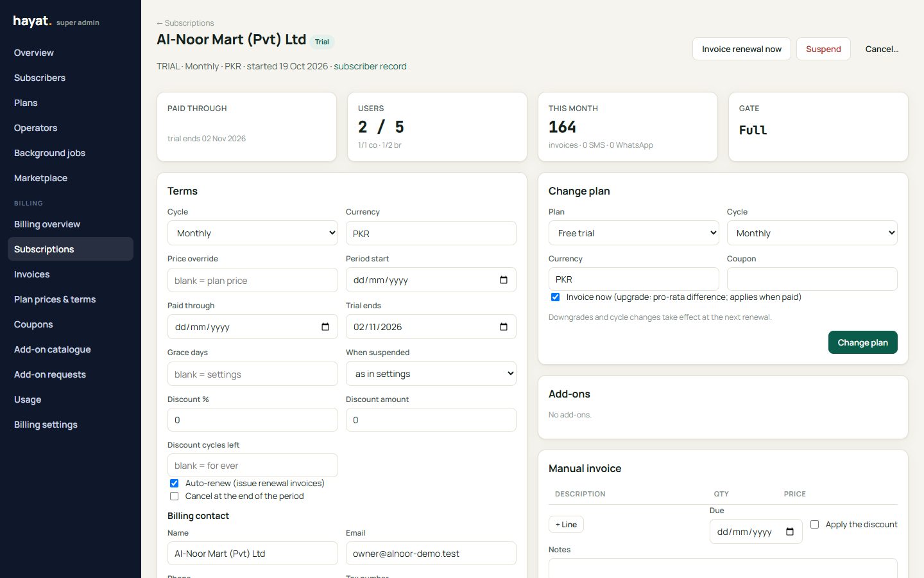The width and height of the screenshot is (924, 578).
Task: Open Subscribers page
Action: (71, 78)
